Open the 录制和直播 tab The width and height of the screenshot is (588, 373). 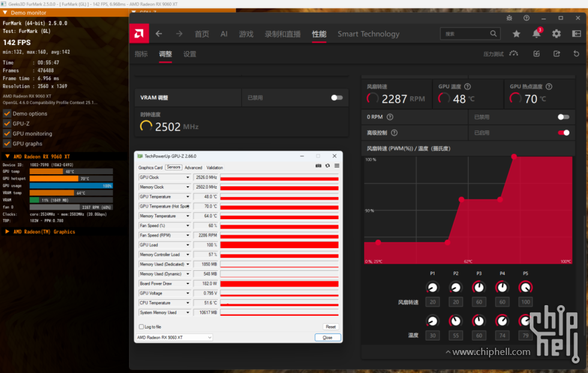[x=283, y=34]
